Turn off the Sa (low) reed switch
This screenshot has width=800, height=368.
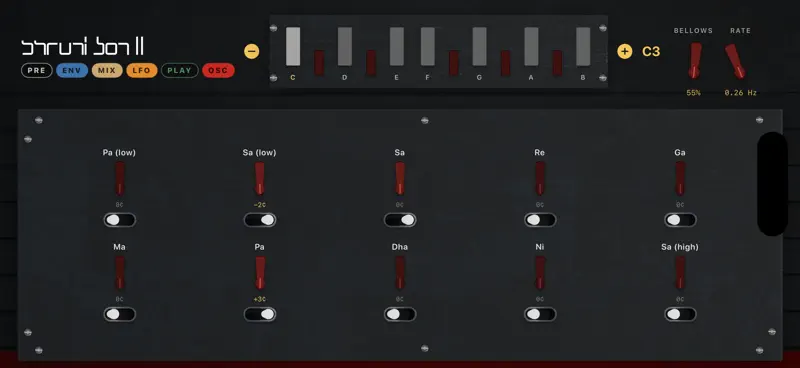[260, 220]
